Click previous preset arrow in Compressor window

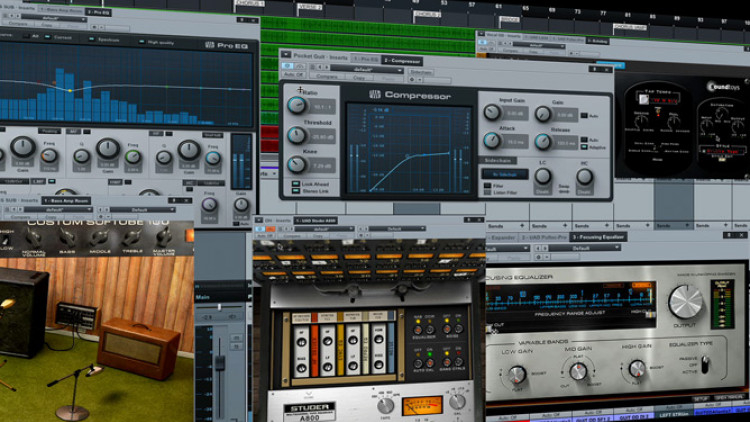320,67
